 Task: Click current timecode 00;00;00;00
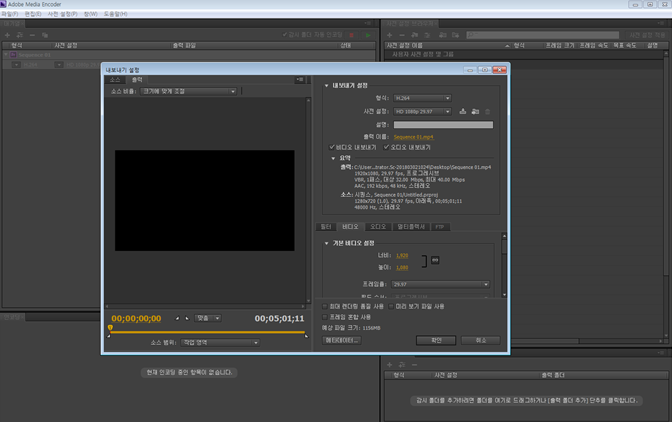[x=136, y=318]
